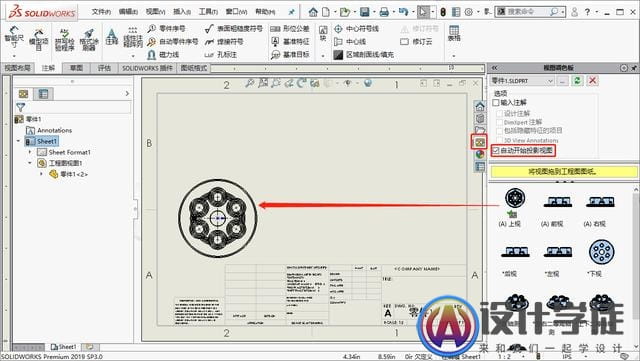Image resolution: width=640 pixels, height=361 pixels.
Task: Toggle 包括隐藏特征的项目 checkbox
Action: coord(499,131)
